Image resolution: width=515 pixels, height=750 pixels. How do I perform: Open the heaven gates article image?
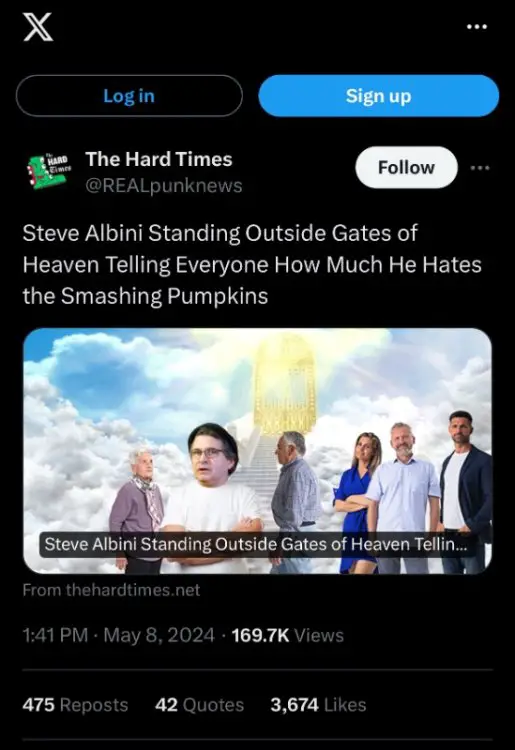(257, 451)
